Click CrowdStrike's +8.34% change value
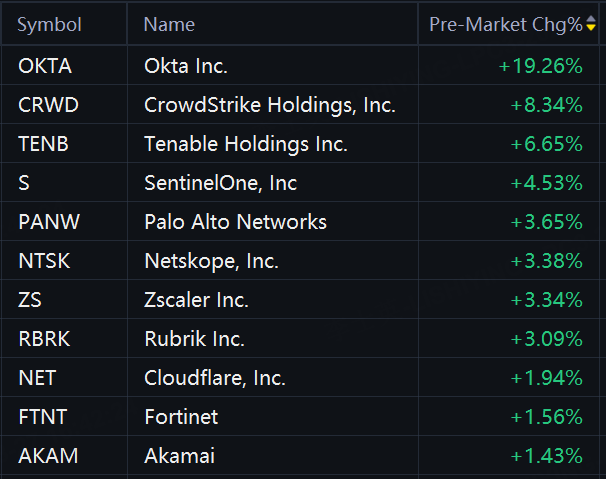The image size is (606, 479). [x=546, y=105]
